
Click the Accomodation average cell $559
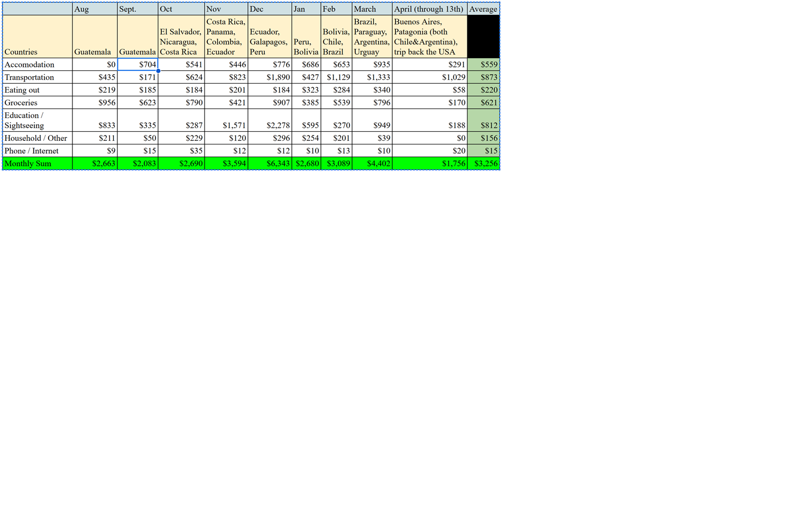(483, 65)
